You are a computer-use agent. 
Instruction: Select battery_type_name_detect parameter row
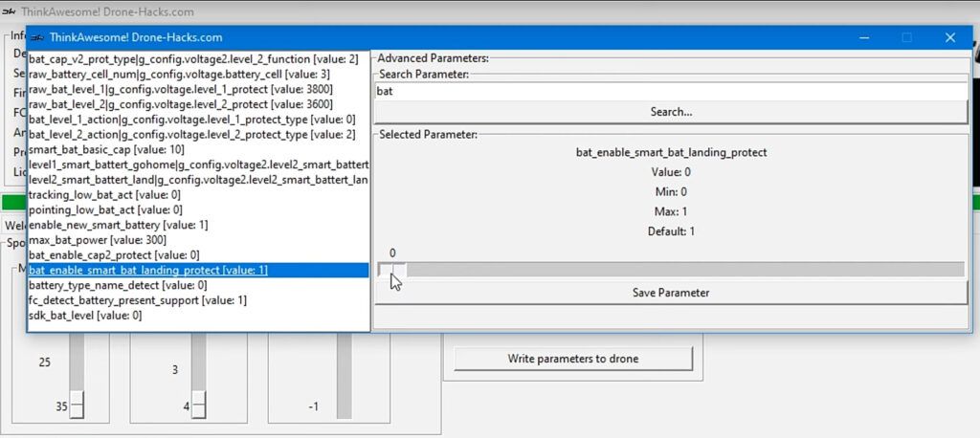[x=198, y=285]
